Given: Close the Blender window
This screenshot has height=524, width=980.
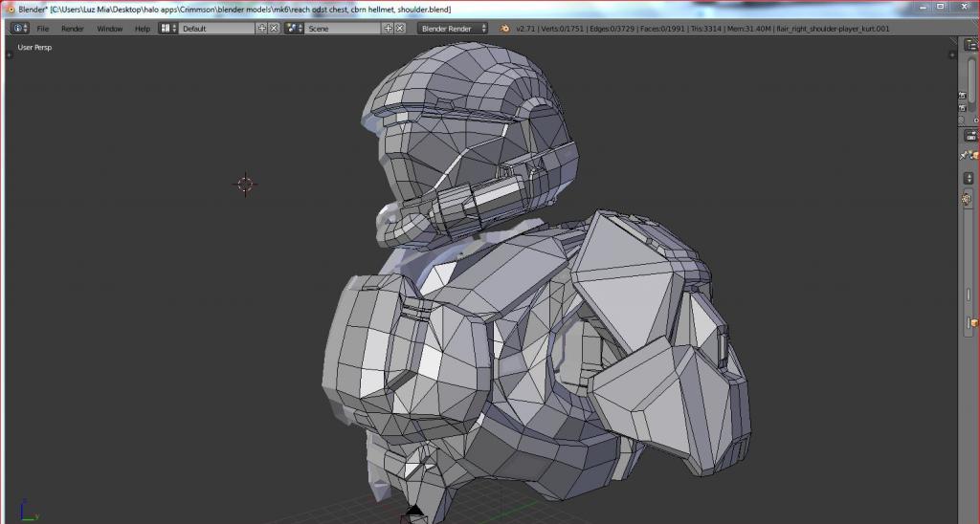Looking at the screenshot, I should click(964, 7).
